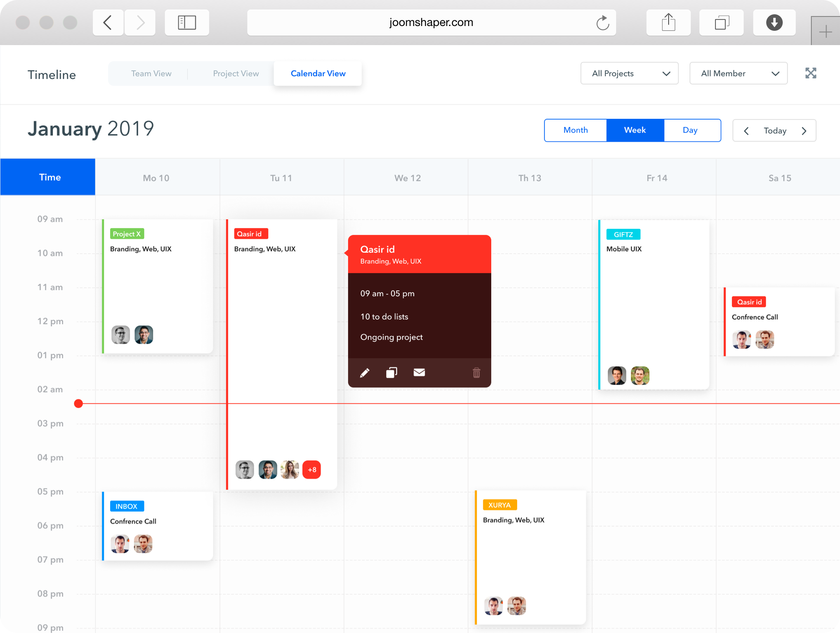This screenshot has height=633, width=840.
Task: Switch to Day view
Action: click(x=690, y=130)
